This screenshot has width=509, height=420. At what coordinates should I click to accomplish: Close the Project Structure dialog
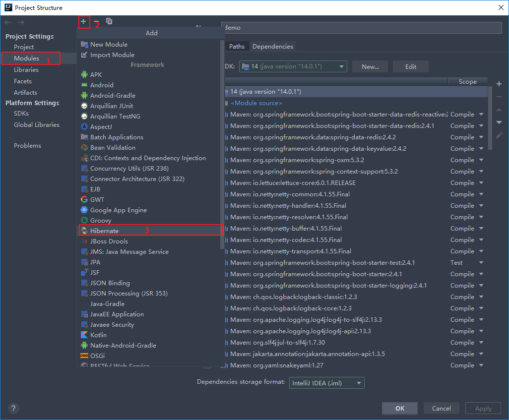(501, 8)
